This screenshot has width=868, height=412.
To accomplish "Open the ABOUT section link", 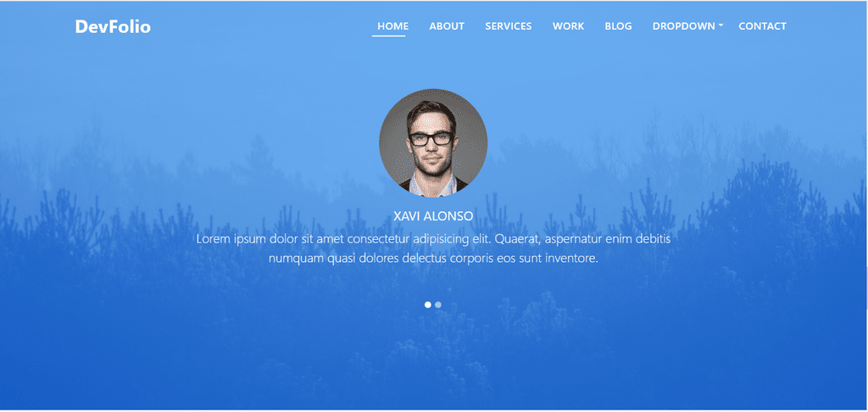I will tap(447, 26).
